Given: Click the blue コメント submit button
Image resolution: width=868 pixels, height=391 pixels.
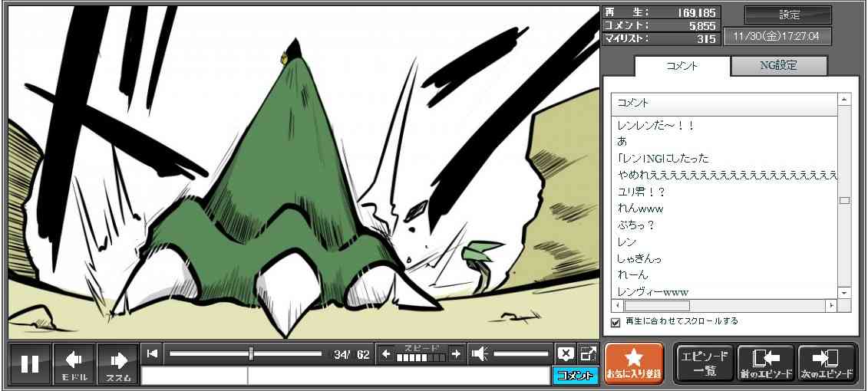Looking at the screenshot, I should (x=574, y=376).
